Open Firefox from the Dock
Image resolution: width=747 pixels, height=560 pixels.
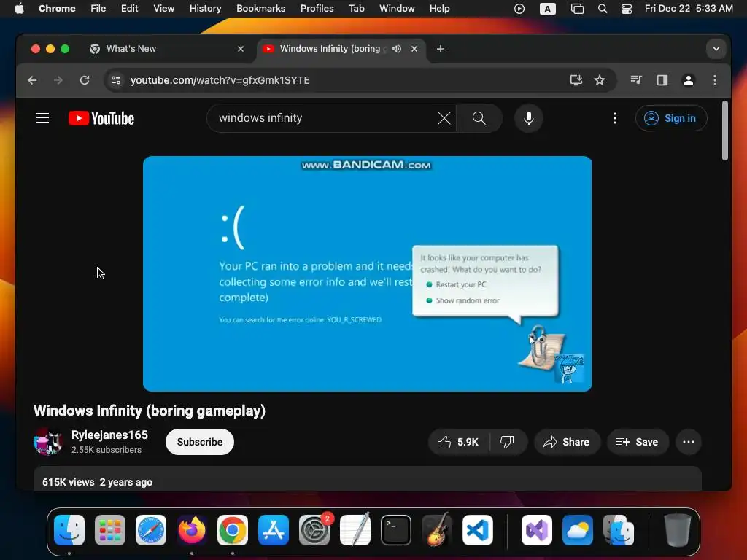pyautogui.click(x=192, y=530)
